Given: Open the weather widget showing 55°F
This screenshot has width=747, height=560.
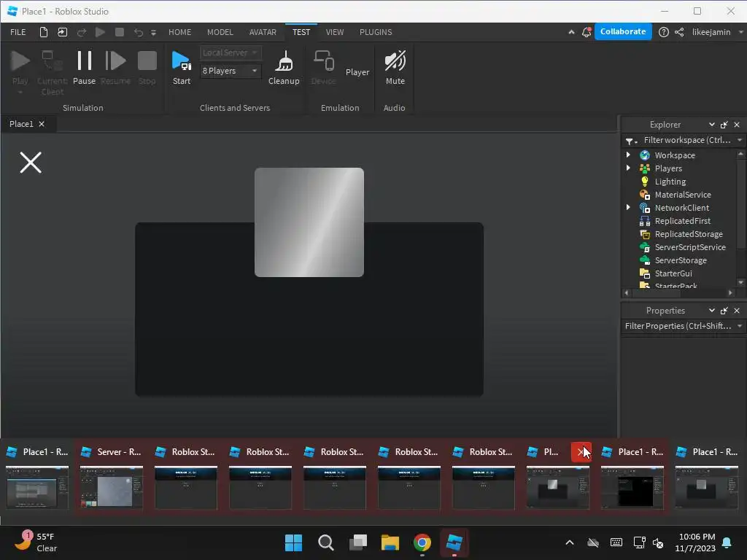Looking at the screenshot, I should tap(36, 542).
